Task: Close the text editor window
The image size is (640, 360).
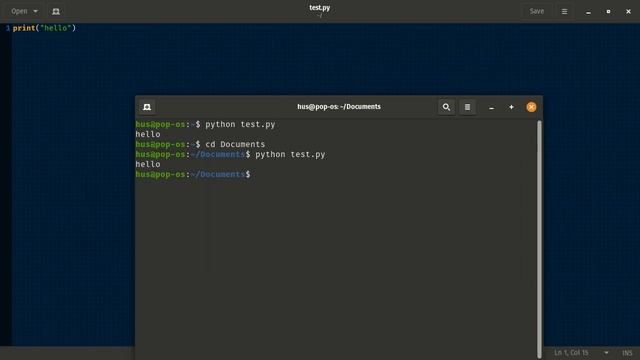Action: pos(628,11)
